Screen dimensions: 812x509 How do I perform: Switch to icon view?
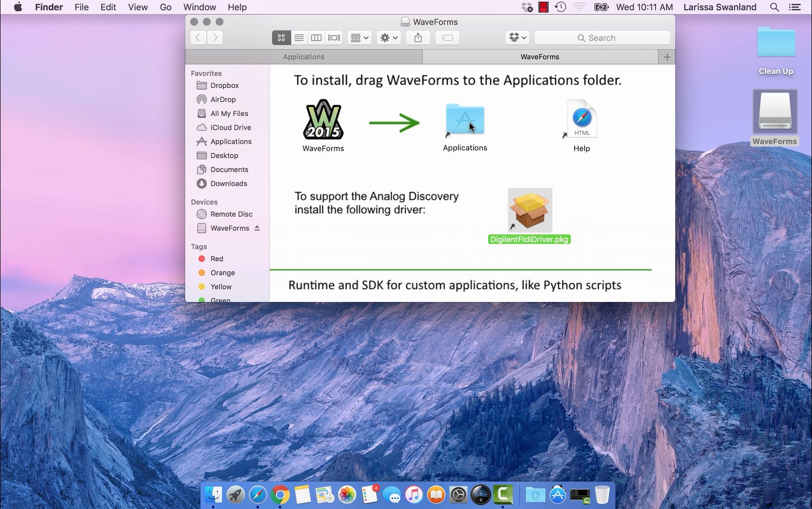(281, 38)
